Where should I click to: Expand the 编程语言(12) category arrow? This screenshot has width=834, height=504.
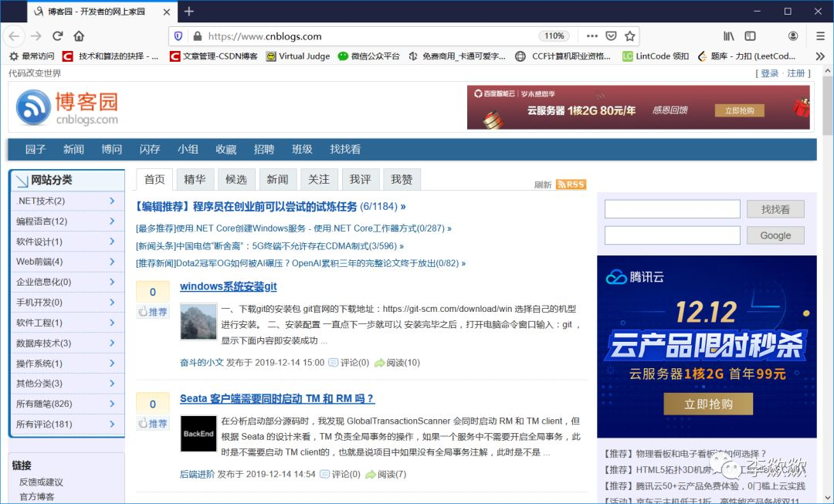coord(112,221)
